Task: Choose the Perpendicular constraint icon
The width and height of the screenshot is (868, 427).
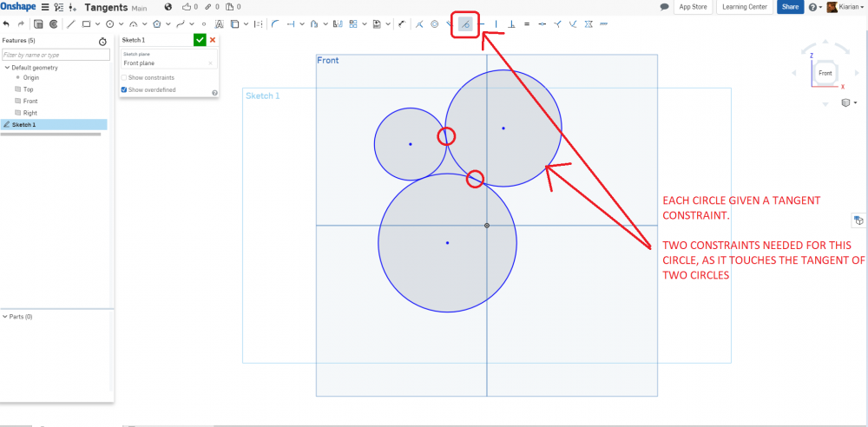Action: [x=511, y=24]
